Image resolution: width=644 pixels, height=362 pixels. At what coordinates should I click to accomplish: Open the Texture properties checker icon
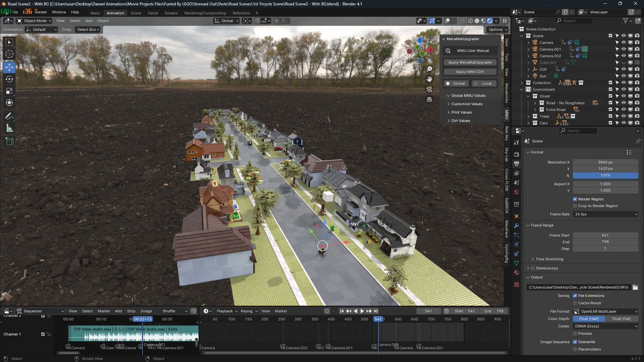tap(516, 284)
